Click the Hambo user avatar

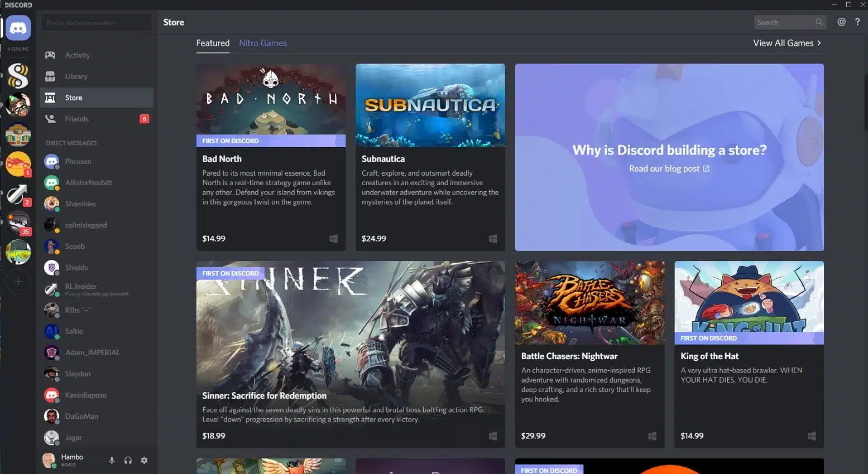[x=49, y=460]
